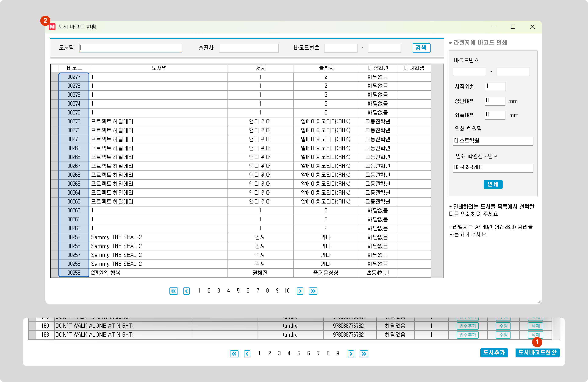
Task: Go to first page in bottom book list
Action: click(234, 354)
